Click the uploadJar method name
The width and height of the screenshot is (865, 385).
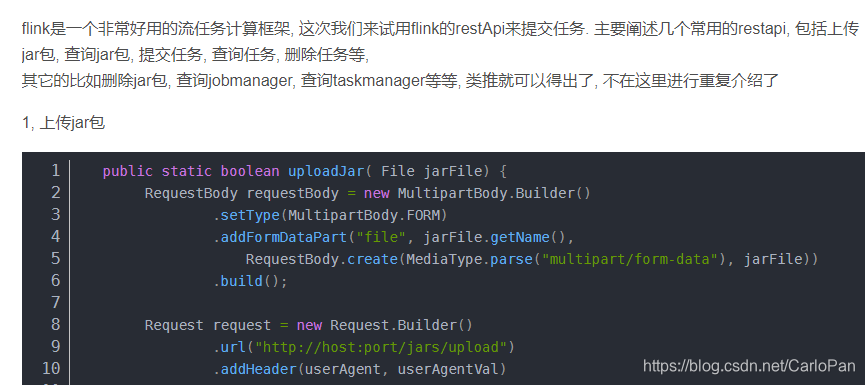326,172
